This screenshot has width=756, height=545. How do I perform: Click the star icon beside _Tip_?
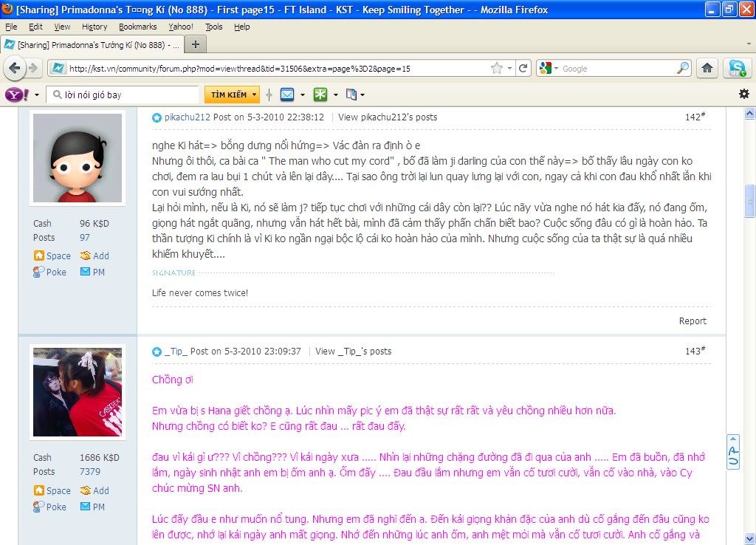(x=157, y=352)
